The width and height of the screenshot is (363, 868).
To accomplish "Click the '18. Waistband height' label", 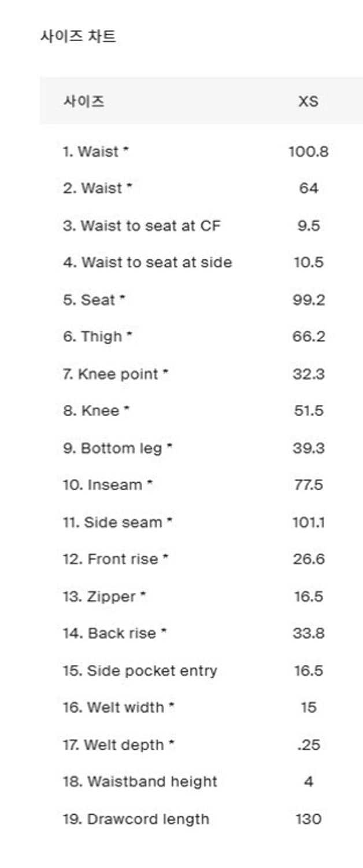I will [140, 782].
